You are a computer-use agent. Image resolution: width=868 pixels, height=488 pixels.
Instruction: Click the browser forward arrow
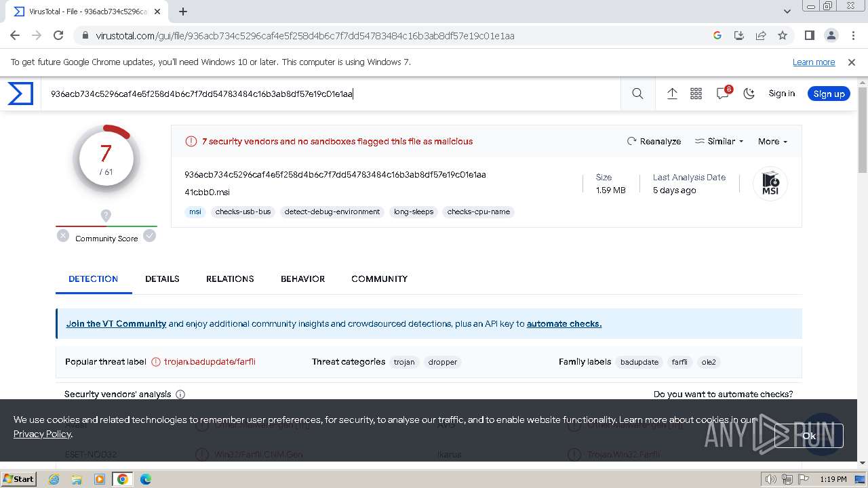point(37,35)
